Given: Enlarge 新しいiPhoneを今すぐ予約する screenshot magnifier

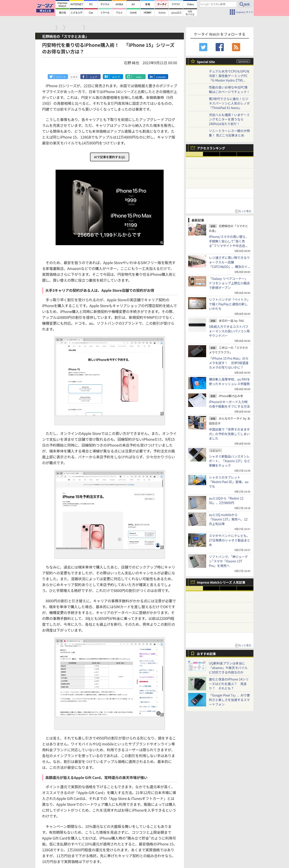Looking at the screenshot, I should pyautogui.click(x=162, y=413).
